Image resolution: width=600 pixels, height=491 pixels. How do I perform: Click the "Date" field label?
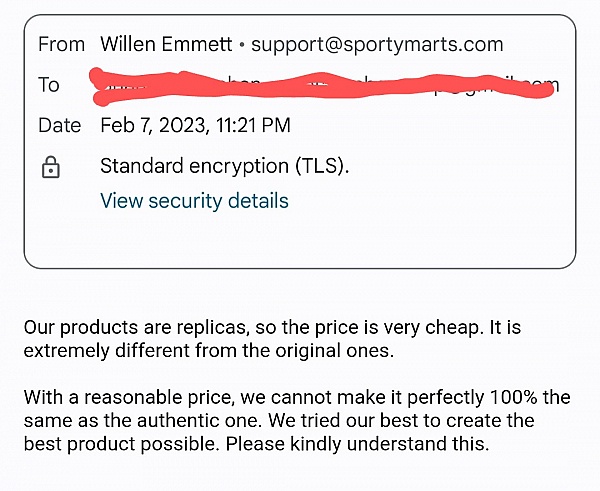click(x=60, y=126)
